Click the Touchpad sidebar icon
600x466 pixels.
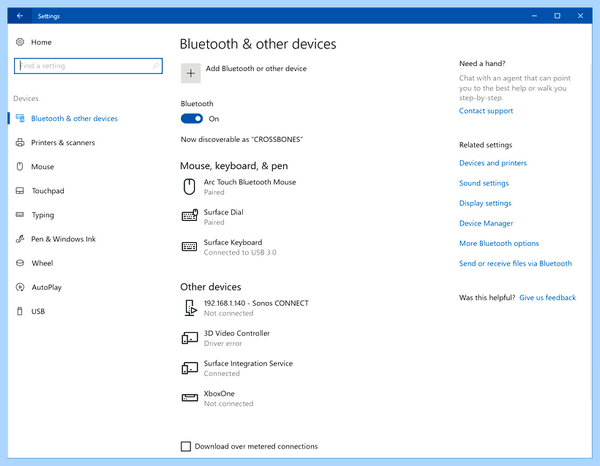coord(20,191)
